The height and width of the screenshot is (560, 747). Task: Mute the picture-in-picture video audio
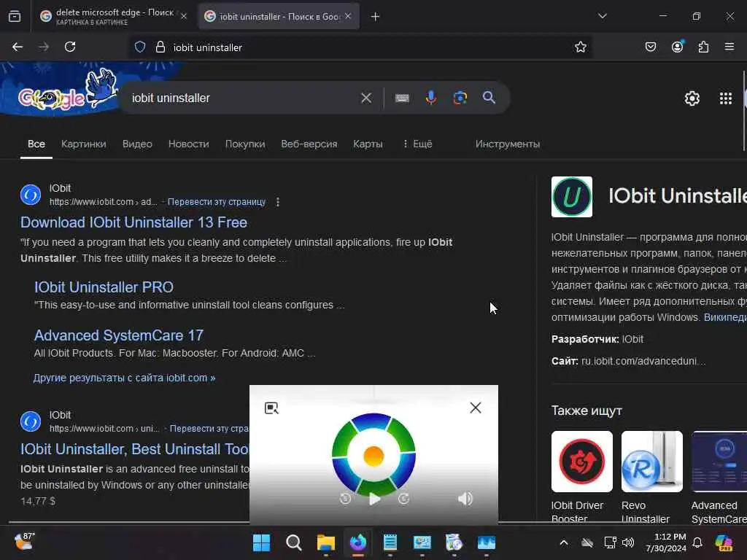(x=465, y=499)
